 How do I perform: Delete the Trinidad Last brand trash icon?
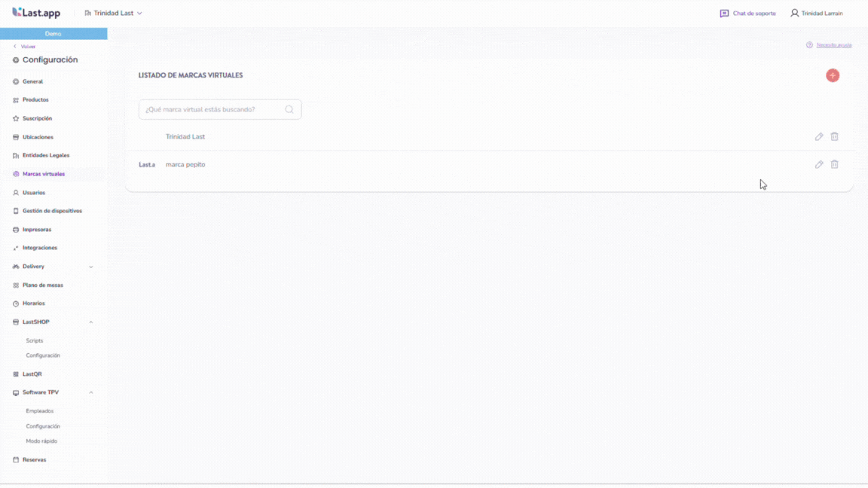tap(834, 137)
